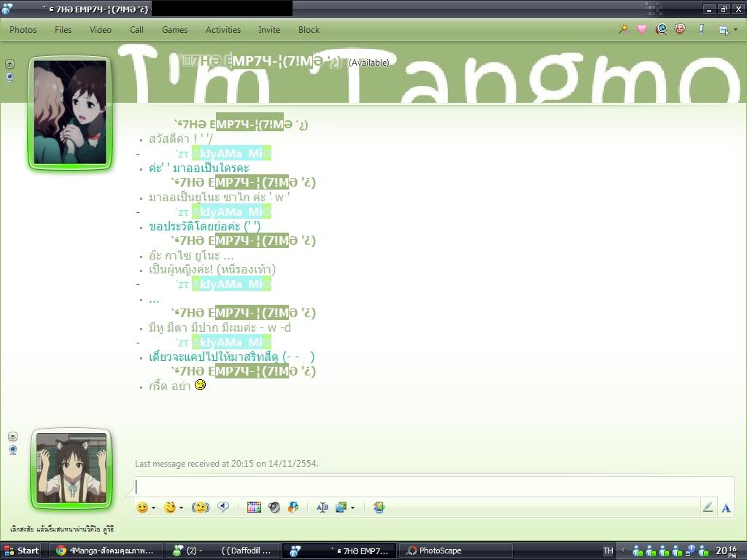Image resolution: width=747 pixels, height=560 pixels.
Task: Click the Last message received at 20:15 status text
Action: point(227,463)
